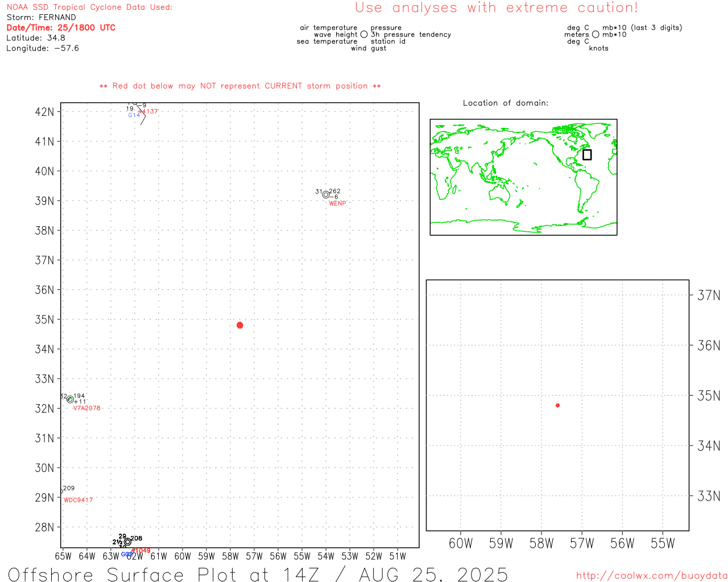
Task: Click the 'sea temperature' legend text
Action: (327, 41)
